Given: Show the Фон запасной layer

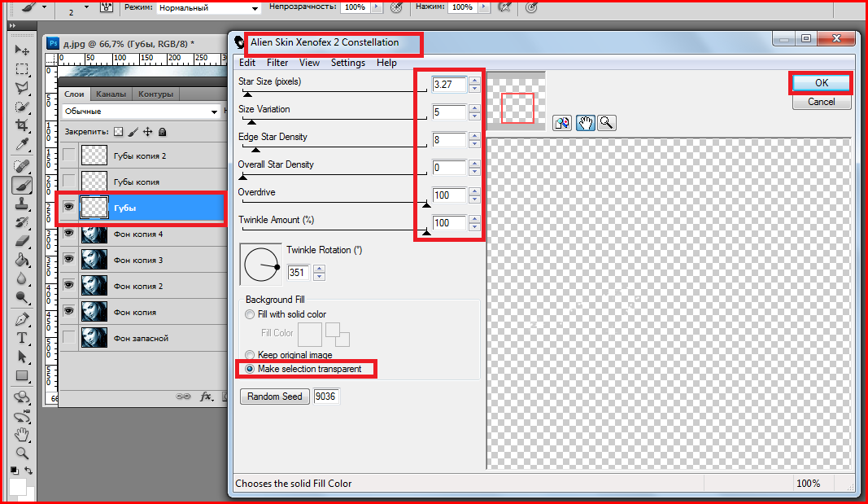Looking at the screenshot, I should [x=68, y=337].
